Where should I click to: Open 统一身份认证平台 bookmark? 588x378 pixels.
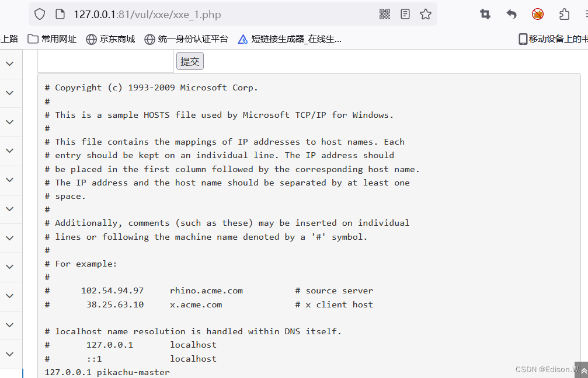click(x=186, y=39)
